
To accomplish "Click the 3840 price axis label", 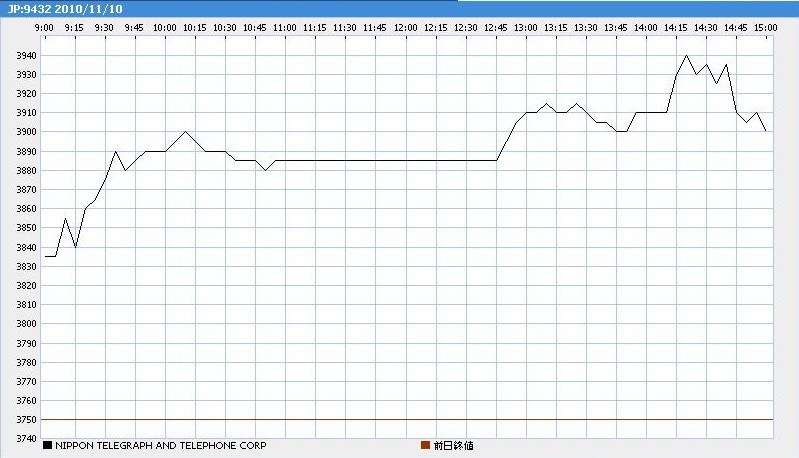I will [26, 248].
